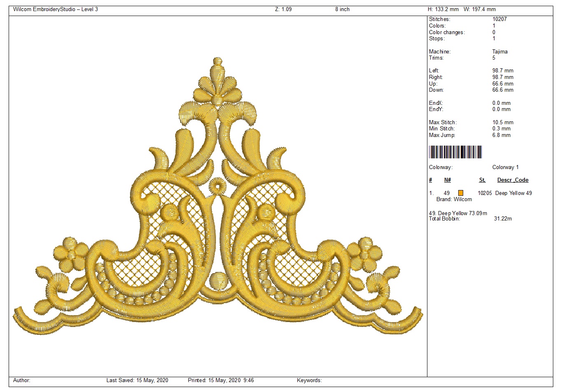Click the barcode image
The height and width of the screenshot is (392, 564).
pyautogui.click(x=455, y=152)
